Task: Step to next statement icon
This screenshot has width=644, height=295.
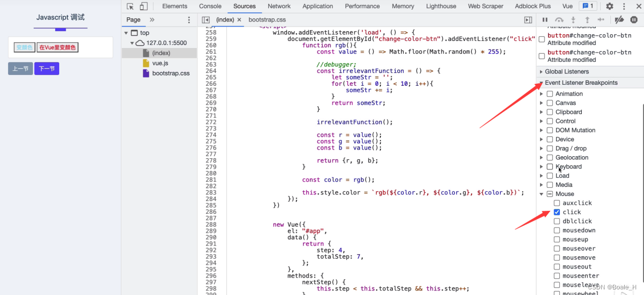Action: pos(601,20)
